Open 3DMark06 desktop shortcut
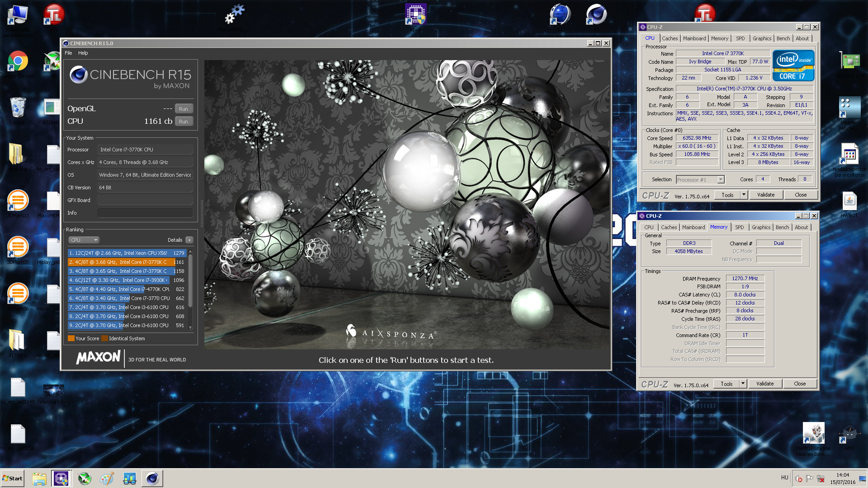The width and height of the screenshot is (868, 488). point(18,296)
